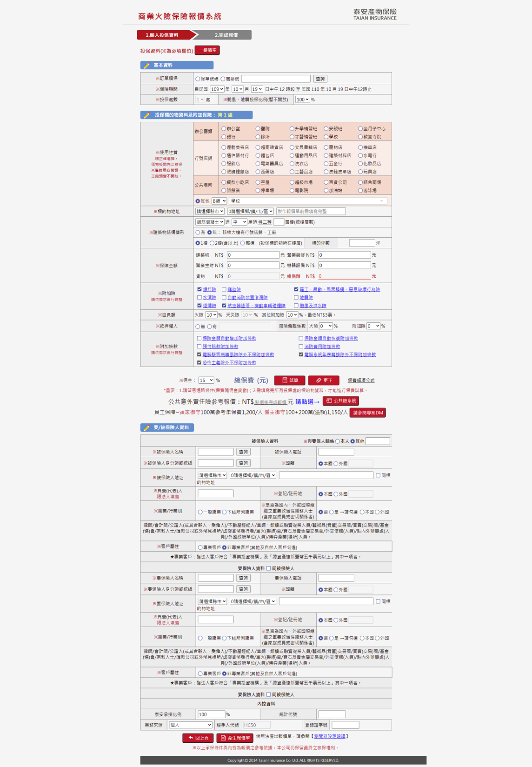The image size is (532, 767).
Task: Enable the 地震險 checkbox
Action: pyautogui.click(x=296, y=298)
